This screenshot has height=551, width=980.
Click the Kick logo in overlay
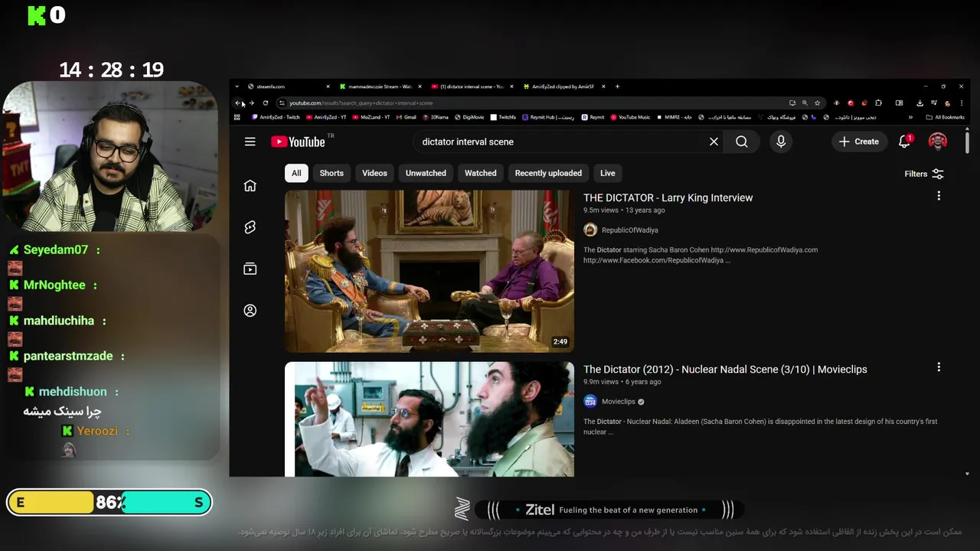click(x=36, y=15)
